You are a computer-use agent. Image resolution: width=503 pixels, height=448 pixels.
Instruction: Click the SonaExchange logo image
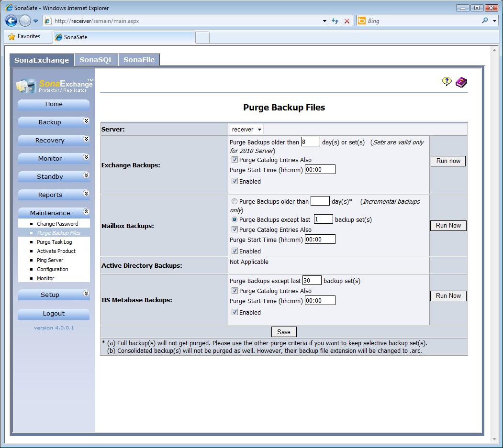click(x=54, y=85)
